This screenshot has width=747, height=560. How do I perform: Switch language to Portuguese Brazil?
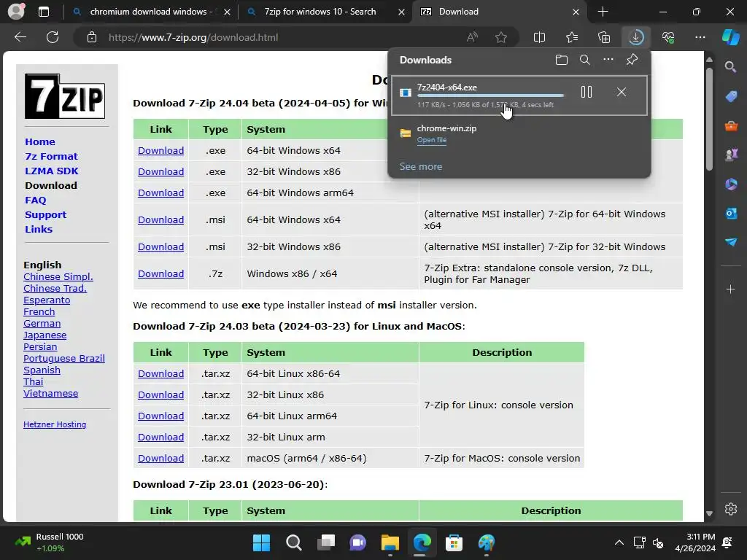pos(64,359)
